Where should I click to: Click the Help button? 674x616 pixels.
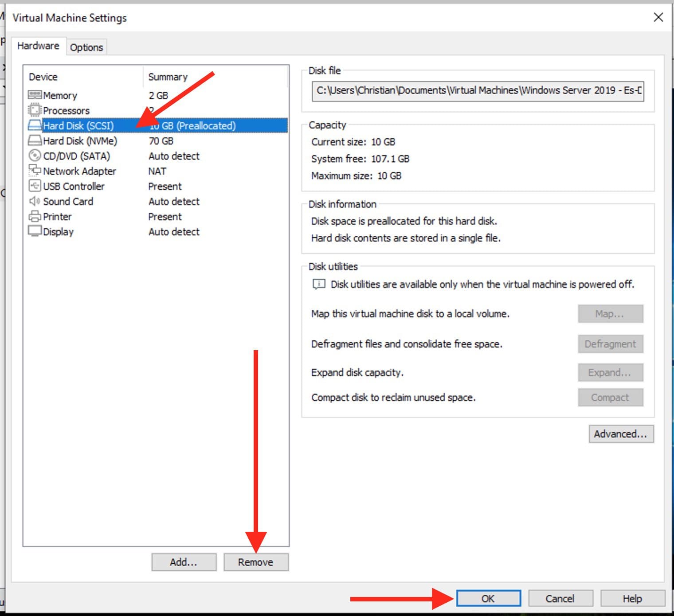(632, 598)
